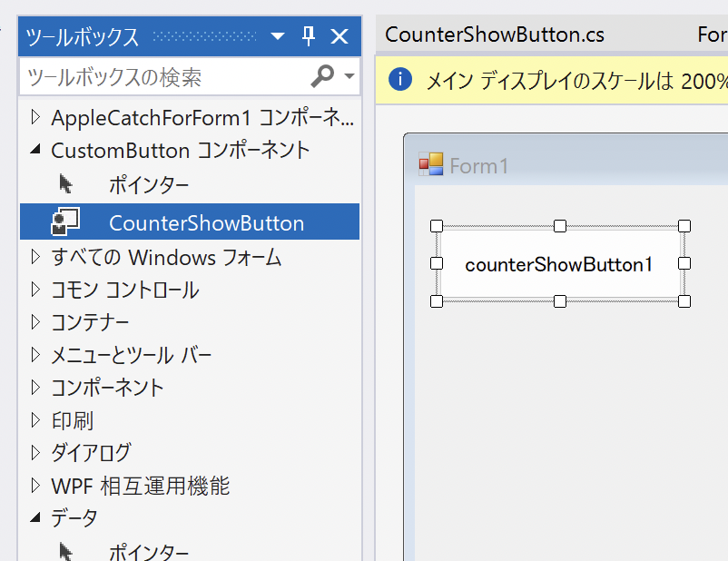The height and width of the screenshot is (561, 728).
Task: Expand the WPF 相互運用機能 group
Action: tap(35, 486)
